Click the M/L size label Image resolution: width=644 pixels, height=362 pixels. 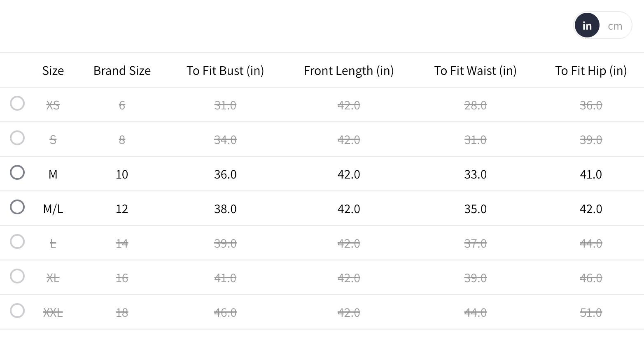(53, 209)
